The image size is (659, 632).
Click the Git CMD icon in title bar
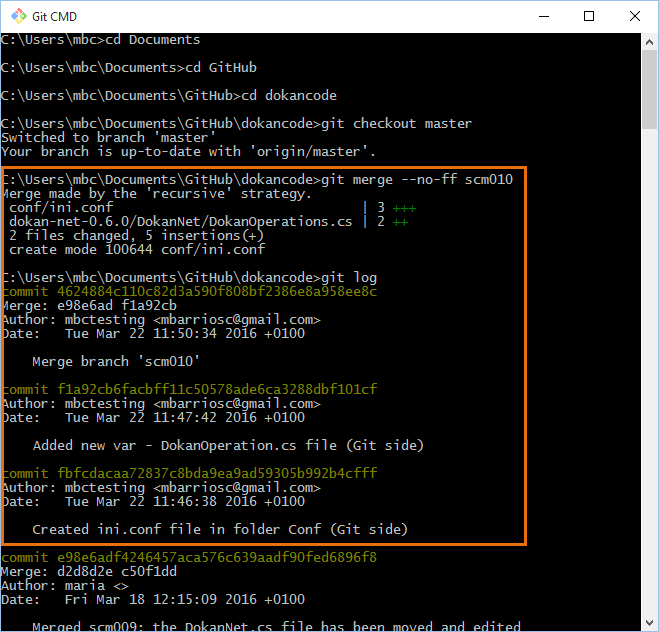[x=17, y=16]
